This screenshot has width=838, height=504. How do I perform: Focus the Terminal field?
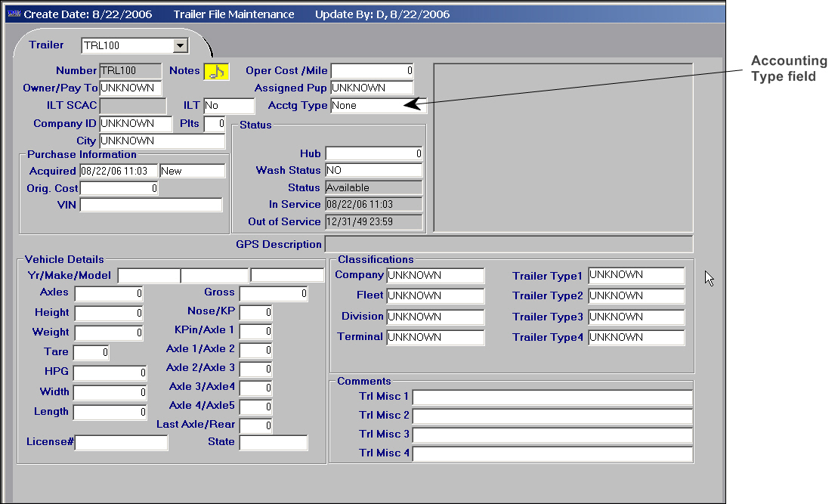(x=435, y=337)
